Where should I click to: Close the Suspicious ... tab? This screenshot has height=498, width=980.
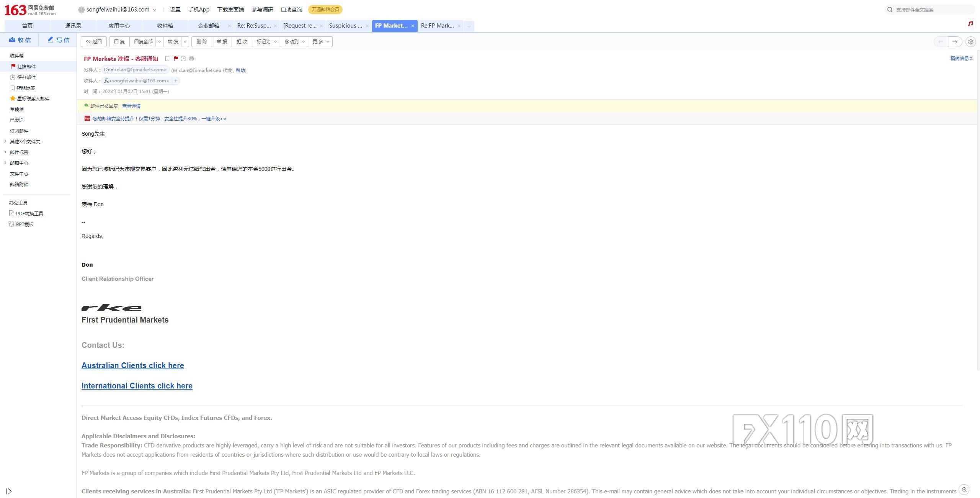(367, 26)
